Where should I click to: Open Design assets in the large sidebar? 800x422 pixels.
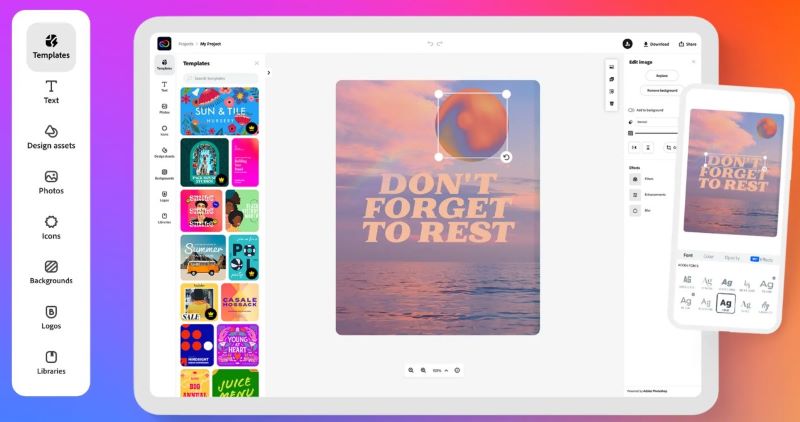pyautogui.click(x=51, y=137)
